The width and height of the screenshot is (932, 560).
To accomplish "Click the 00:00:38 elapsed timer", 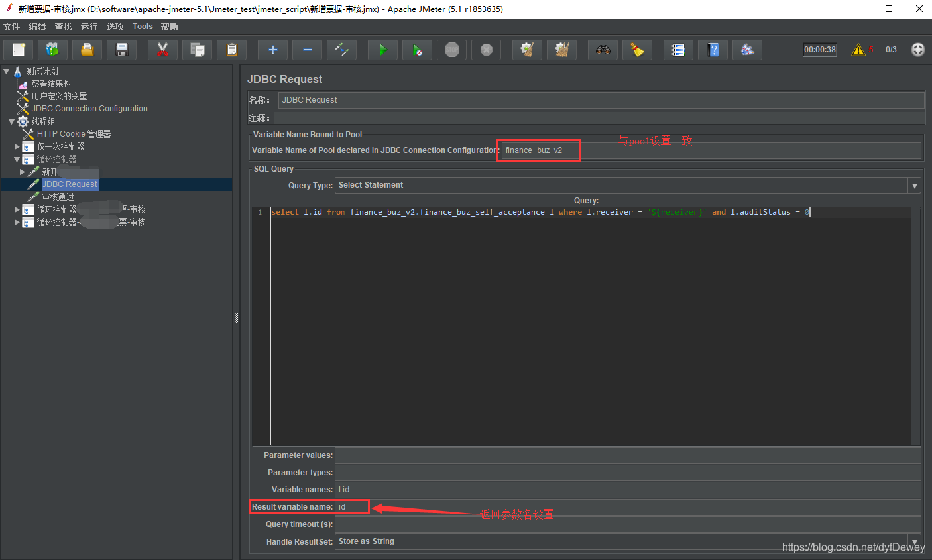I will 820,50.
